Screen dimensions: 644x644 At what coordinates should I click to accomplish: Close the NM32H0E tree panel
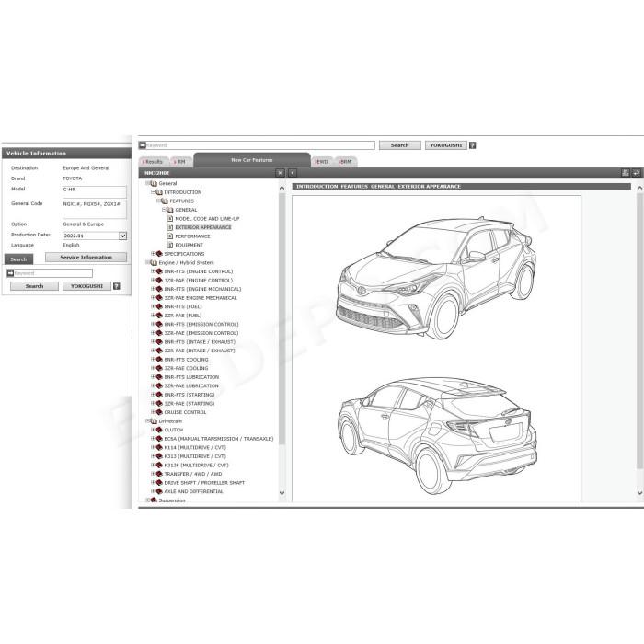[x=280, y=173]
